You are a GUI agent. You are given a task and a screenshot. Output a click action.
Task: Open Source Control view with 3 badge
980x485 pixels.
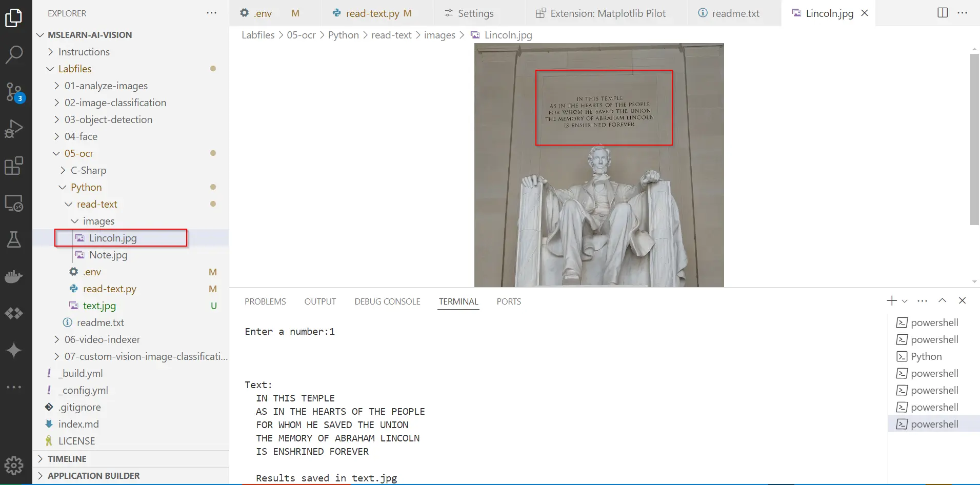[14, 92]
